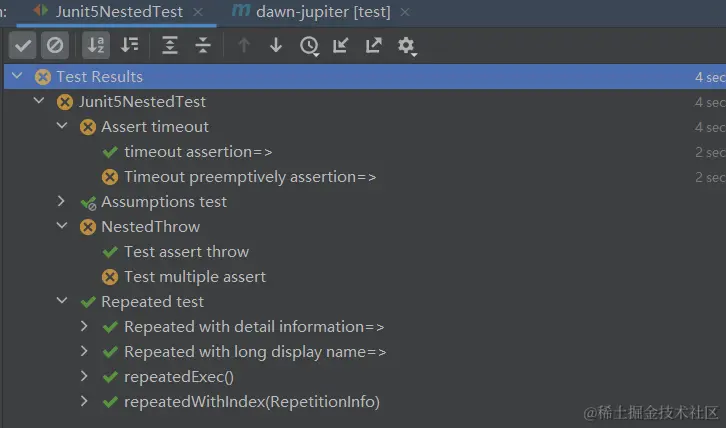The height and width of the screenshot is (428, 726).
Task: Toggle the Show Ignored tests button
Action: [55, 45]
